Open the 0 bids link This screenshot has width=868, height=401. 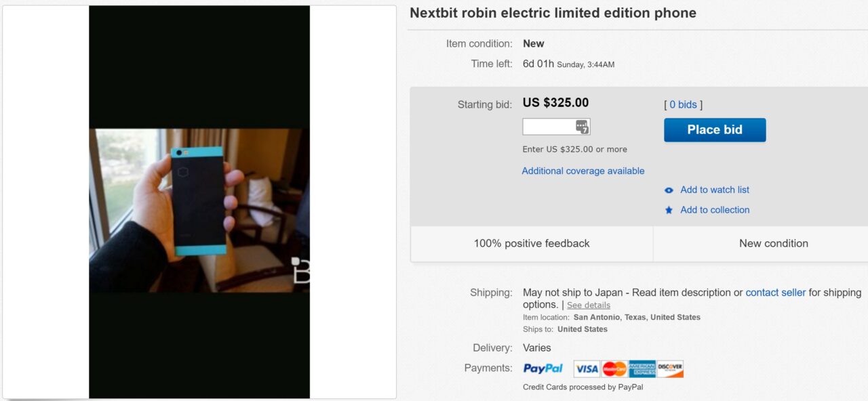683,104
